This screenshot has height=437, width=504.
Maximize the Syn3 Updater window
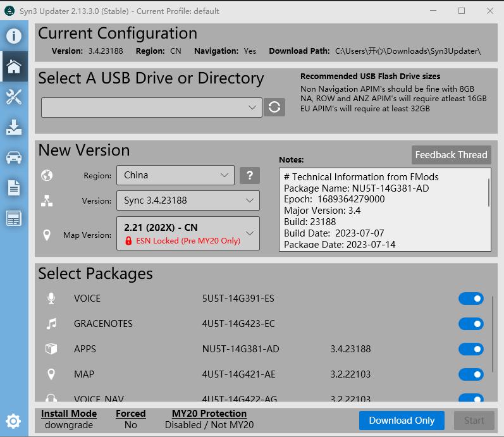tap(462, 11)
